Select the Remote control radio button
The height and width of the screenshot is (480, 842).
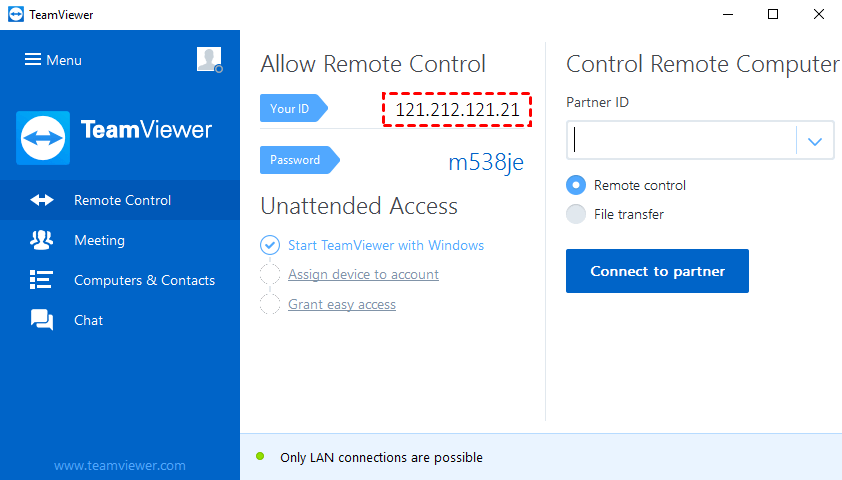[x=576, y=185]
